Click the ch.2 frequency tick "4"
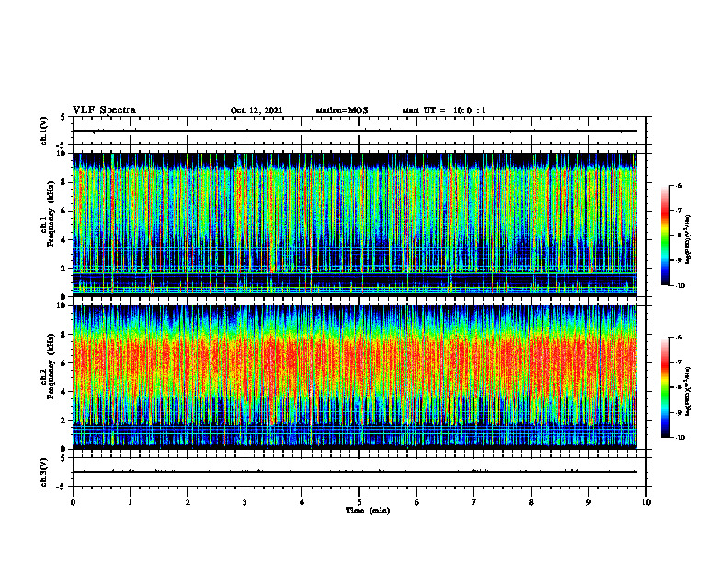This screenshot has height=563, width=728. 64,392
